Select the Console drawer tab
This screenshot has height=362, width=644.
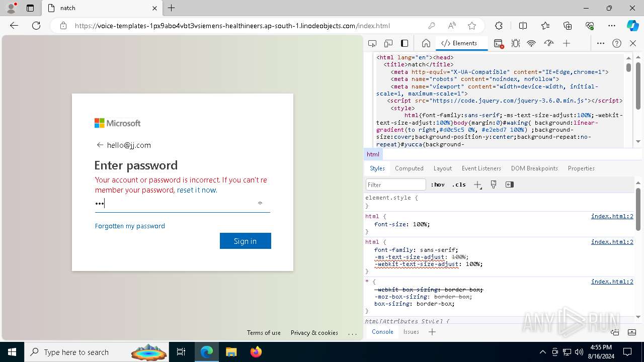coord(382,331)
